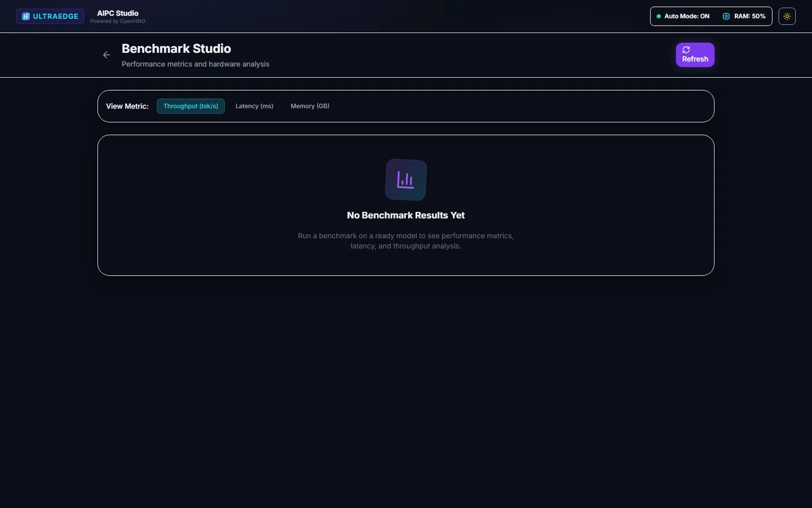Image resolution: width=812 pixels, height=508 pixels.
Task: Switch to the Latency (ms) metric
Action: tap(254, 106)
